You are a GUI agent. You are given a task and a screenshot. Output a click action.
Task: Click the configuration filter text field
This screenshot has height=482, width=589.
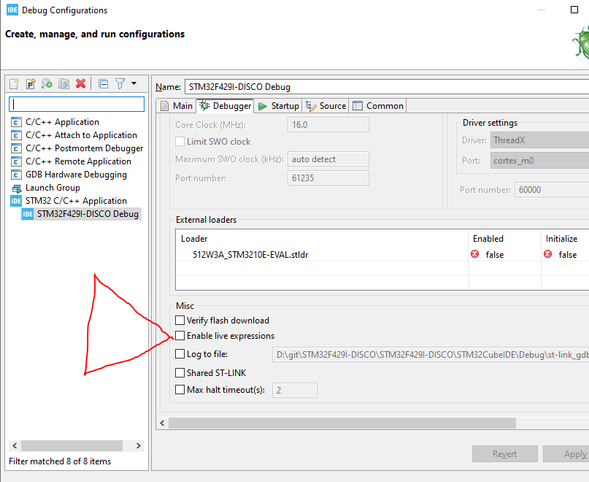point(77,104)
